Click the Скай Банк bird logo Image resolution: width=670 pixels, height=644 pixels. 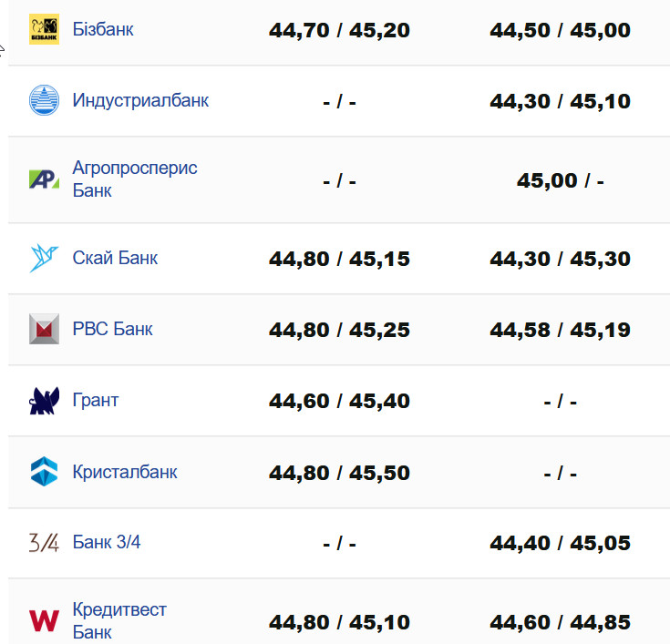[x=44, y=259]
